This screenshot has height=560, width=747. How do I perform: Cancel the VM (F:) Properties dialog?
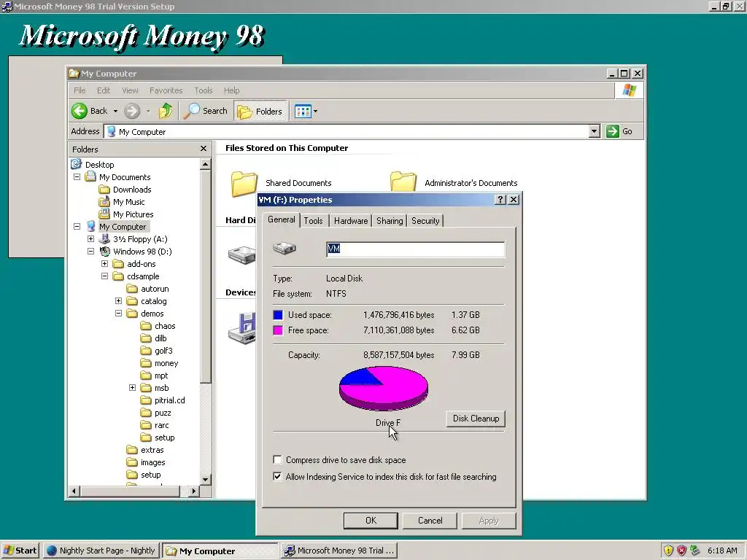430,521
